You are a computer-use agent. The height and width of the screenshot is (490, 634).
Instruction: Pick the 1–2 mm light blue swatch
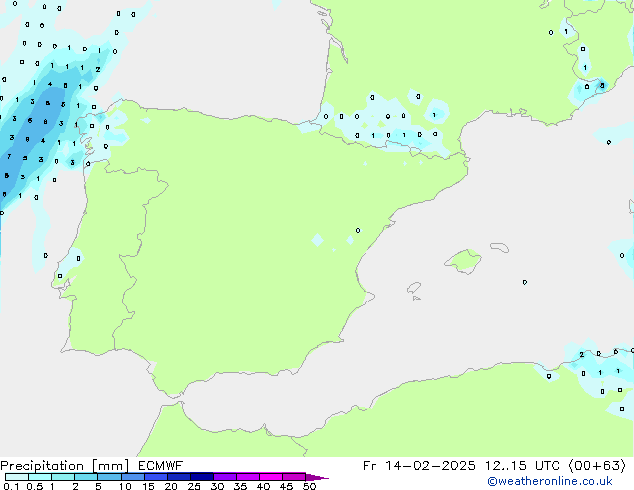click(63, 477)
